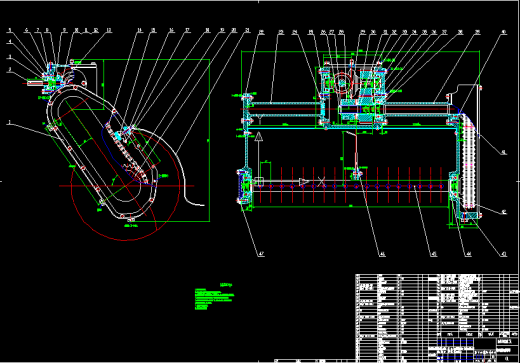Click the title block parts list table

(437, 318)
